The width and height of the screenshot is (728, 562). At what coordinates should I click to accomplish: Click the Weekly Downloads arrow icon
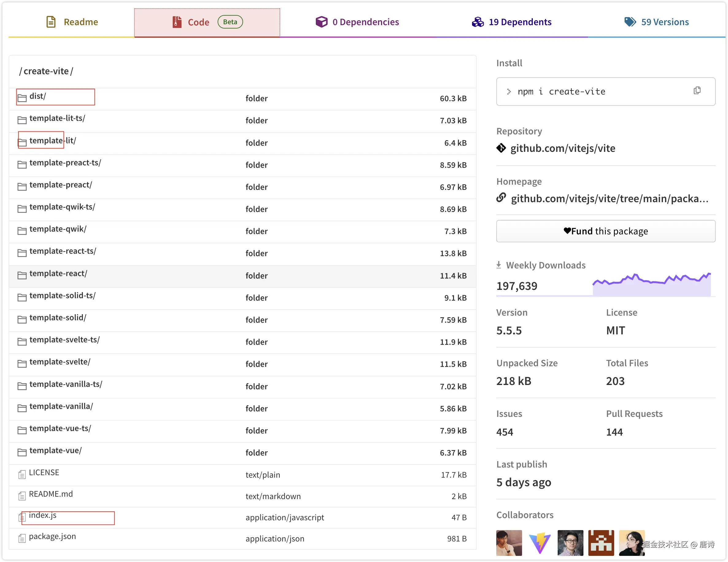pos(499,265)
